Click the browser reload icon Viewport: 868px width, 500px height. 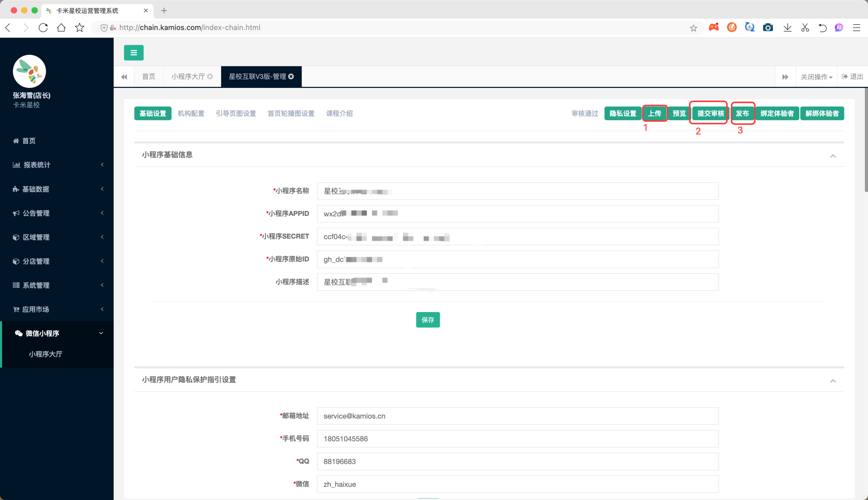(43, 27)
